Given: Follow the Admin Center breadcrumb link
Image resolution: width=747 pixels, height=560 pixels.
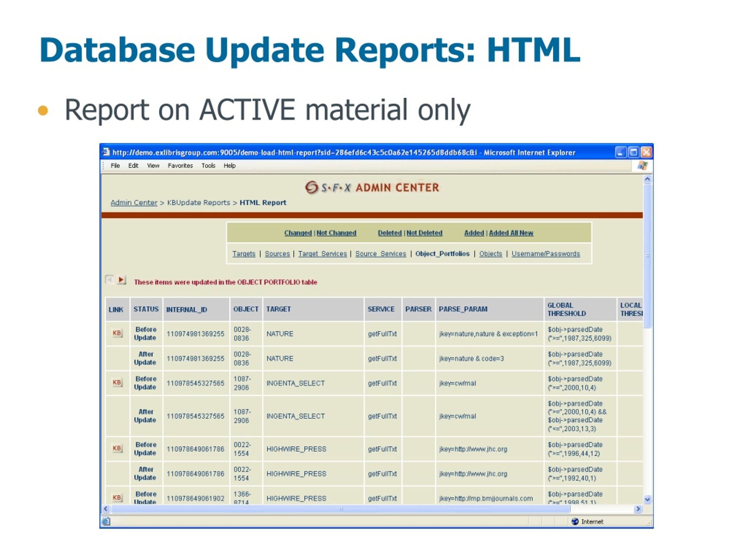Looking at the screenshot, I should (134, 202).
